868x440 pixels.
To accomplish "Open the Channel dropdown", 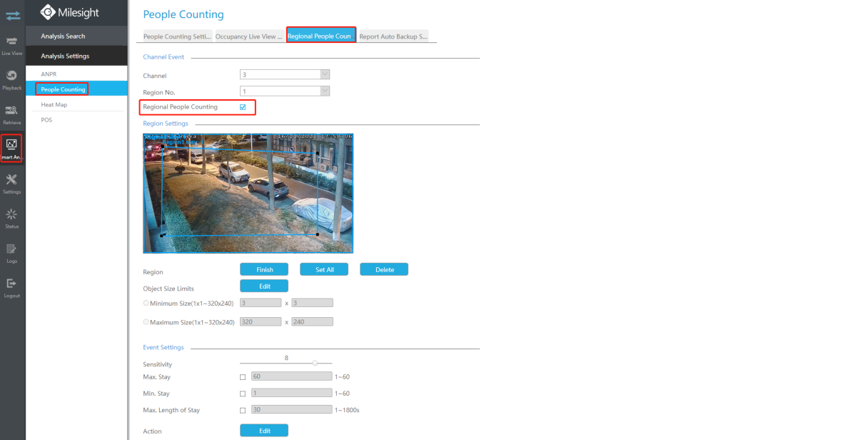I will click(x=285, y=74).
